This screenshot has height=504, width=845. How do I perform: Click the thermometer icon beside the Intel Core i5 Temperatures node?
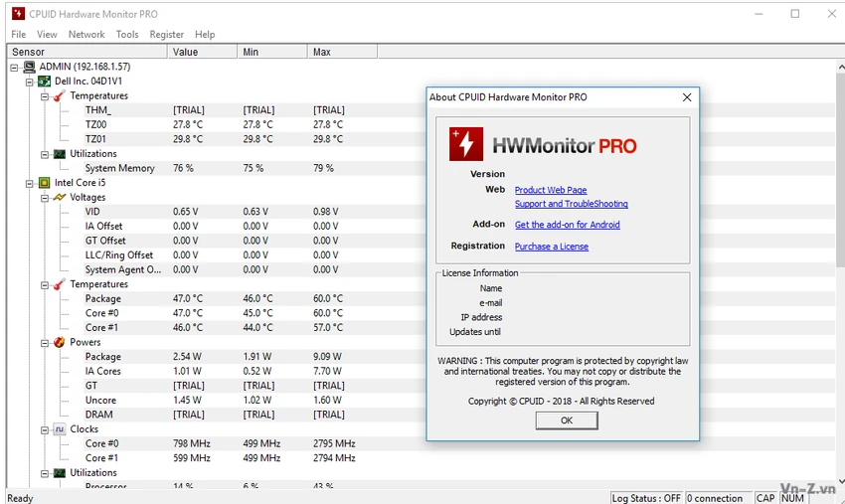tap(60, 284)
